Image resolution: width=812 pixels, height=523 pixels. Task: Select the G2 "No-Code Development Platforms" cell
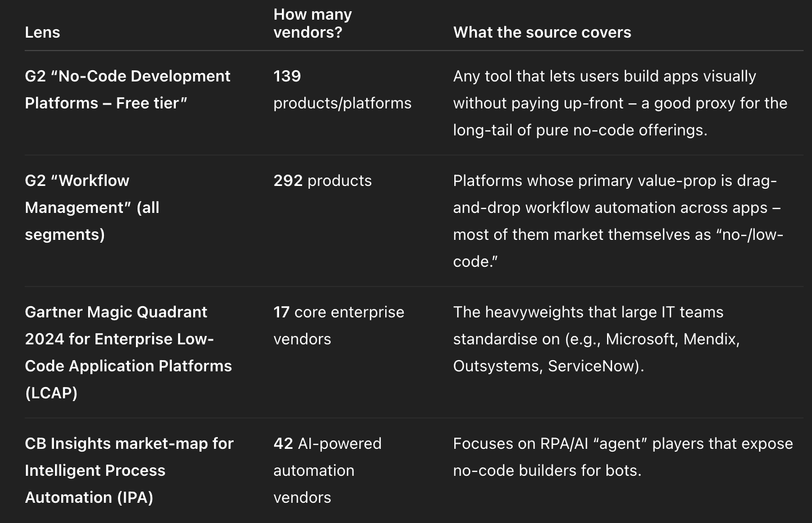[x=127, y=89]
